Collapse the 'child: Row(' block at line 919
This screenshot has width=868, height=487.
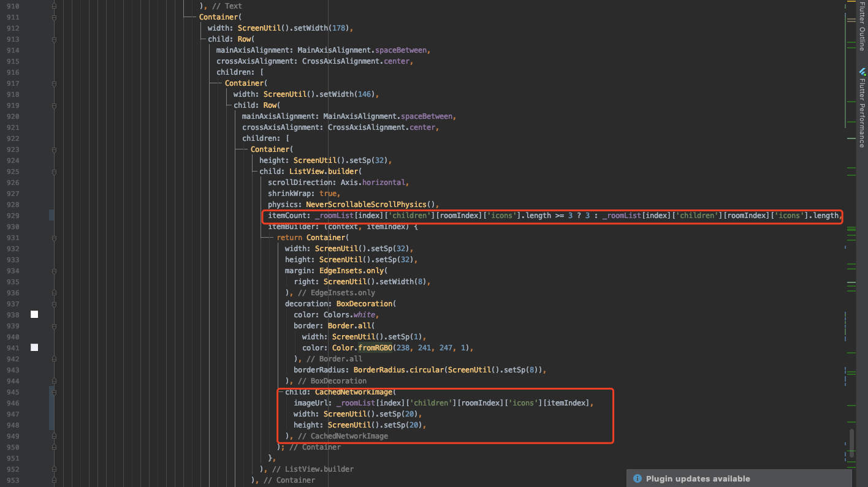click(54, 105)
